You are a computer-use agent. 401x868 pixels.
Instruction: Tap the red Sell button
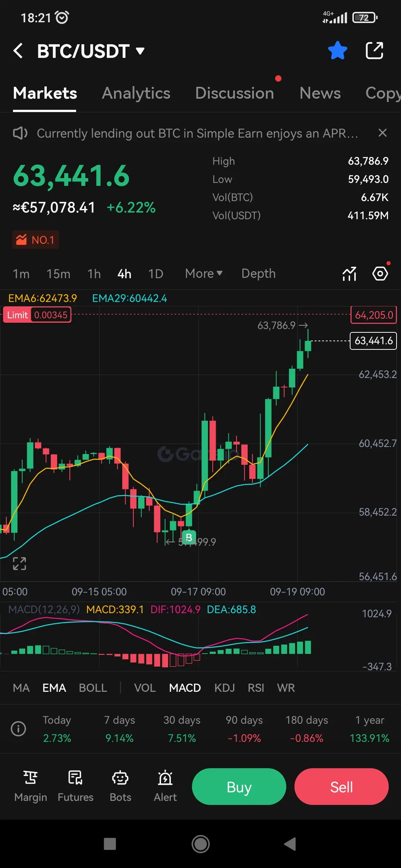[342, 786]
